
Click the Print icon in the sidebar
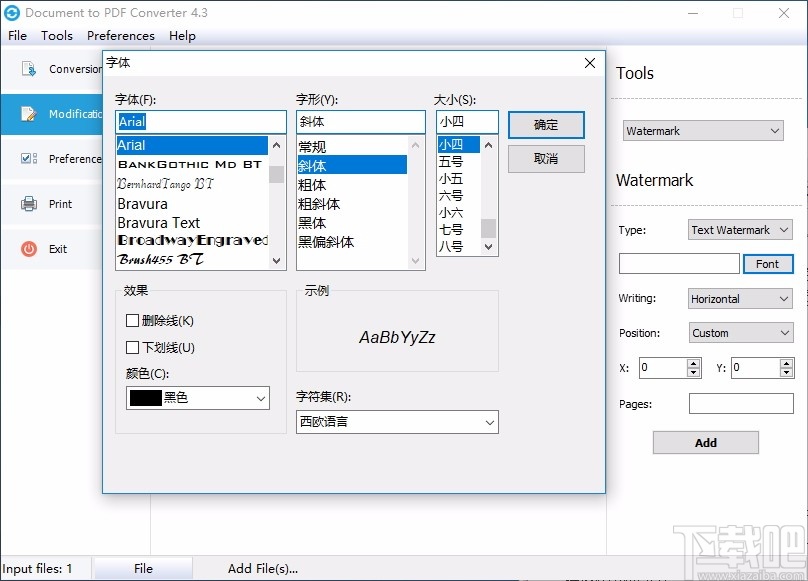click(x=28, y=204)
